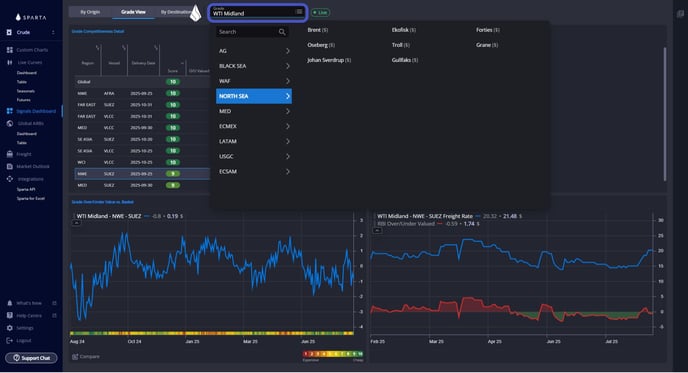Select Gullfaks grade
The image size is (688, 373).
(x=405, y=60)
